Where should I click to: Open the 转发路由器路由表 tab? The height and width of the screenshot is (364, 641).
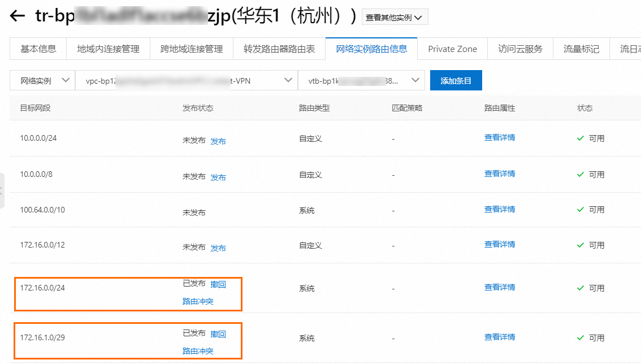click(280, 49)
